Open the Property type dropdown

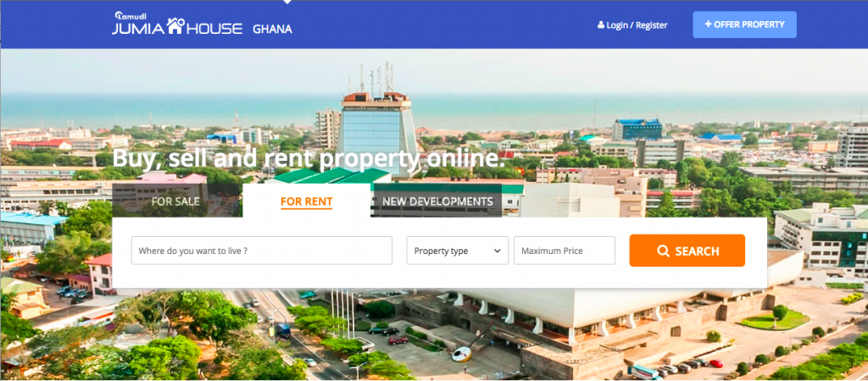pos(457,251)
